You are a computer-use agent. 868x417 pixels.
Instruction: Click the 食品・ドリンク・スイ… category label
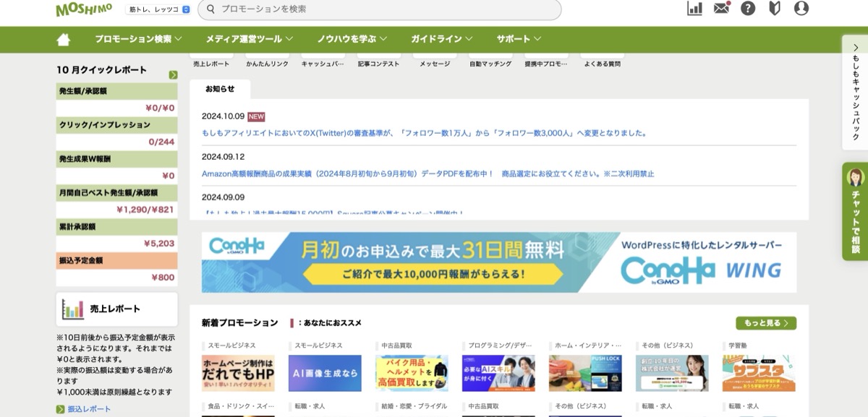click(x=241, y=406)
